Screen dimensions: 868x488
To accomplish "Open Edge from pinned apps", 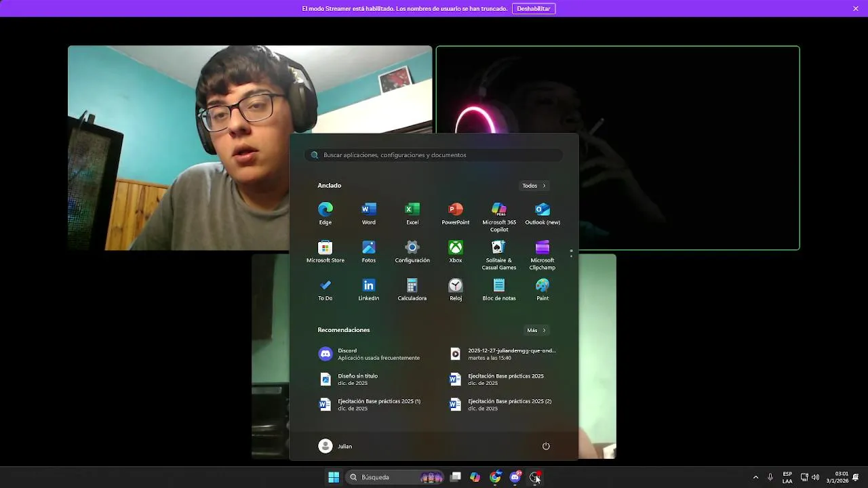I will click(x=325, y=213).
